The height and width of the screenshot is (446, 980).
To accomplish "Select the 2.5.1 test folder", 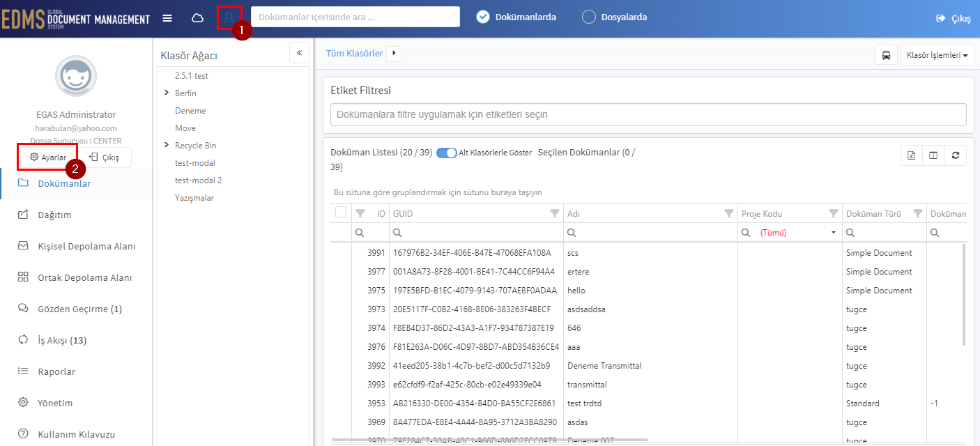I will [x=192, y=76].
